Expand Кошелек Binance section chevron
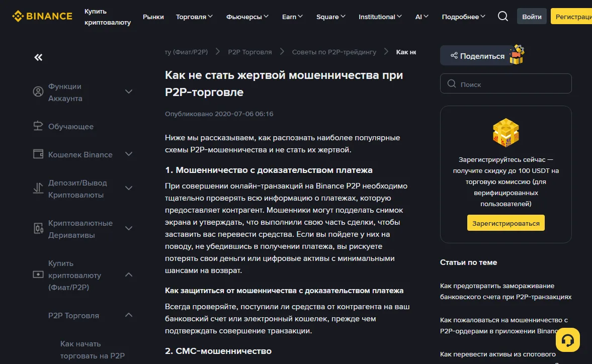Screen dimensions: 592x364 (129, 154)
